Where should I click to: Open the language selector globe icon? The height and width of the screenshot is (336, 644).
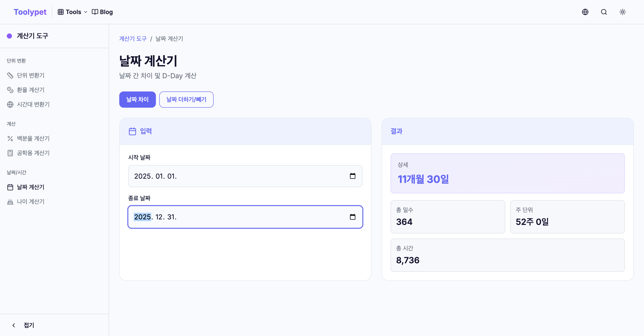(585, 12)
